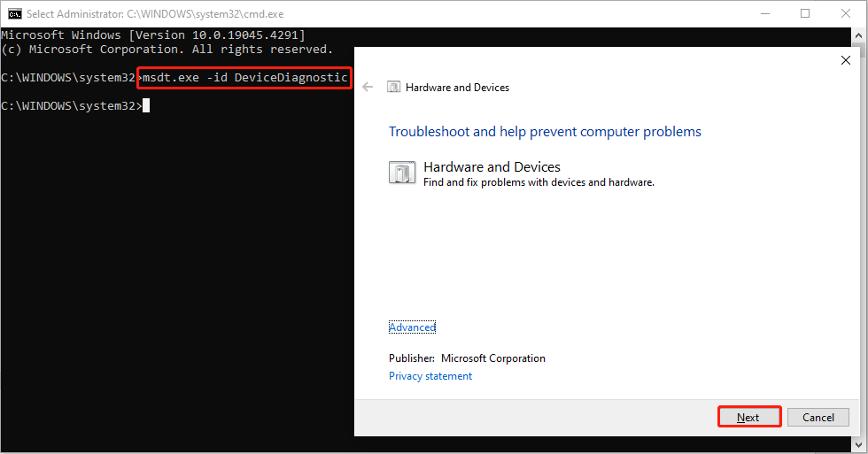Click 'Find and fix problems with devices and hardware' text

point(539,182)
